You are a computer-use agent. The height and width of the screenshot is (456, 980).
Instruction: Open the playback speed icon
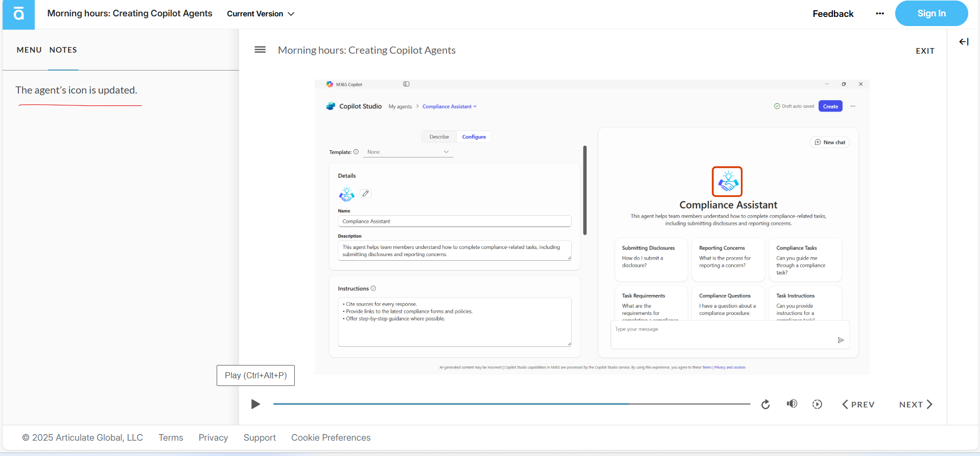(x=817, y=404)
